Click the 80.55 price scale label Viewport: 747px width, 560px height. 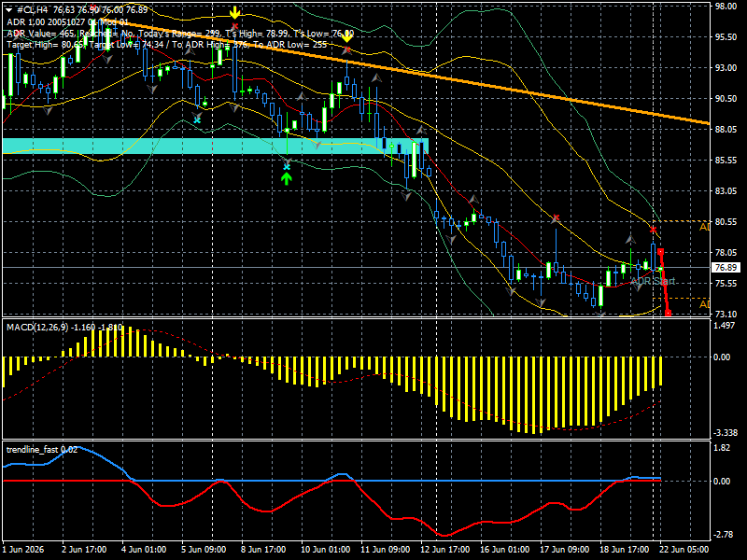pyautogui.click(x=726, y=222)
